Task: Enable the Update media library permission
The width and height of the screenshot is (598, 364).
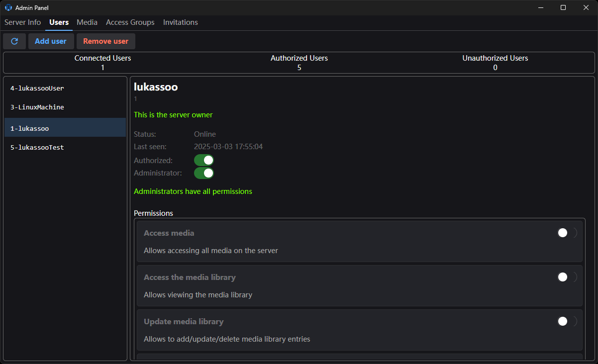Action: click(567, 321)
